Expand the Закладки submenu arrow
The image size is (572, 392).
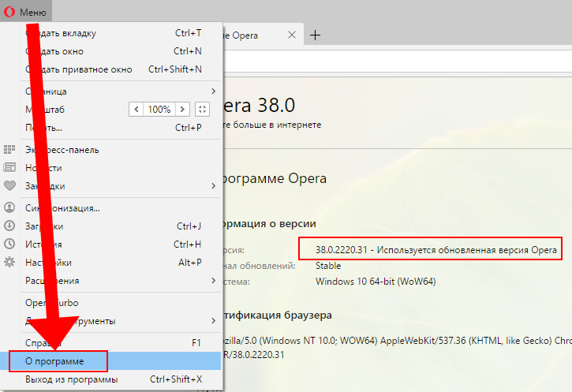[x=213, y=186]
